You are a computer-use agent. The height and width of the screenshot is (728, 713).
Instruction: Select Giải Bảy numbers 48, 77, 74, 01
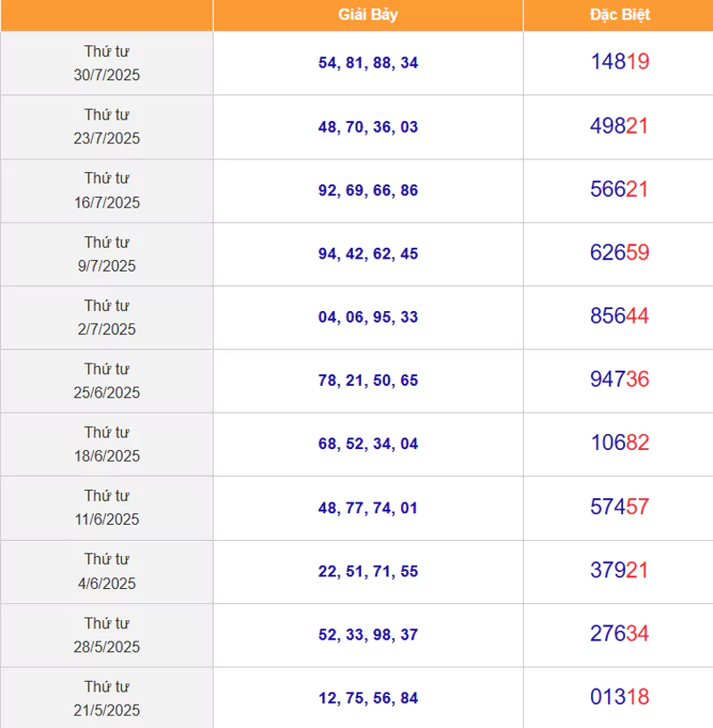[x=368, y=508]
